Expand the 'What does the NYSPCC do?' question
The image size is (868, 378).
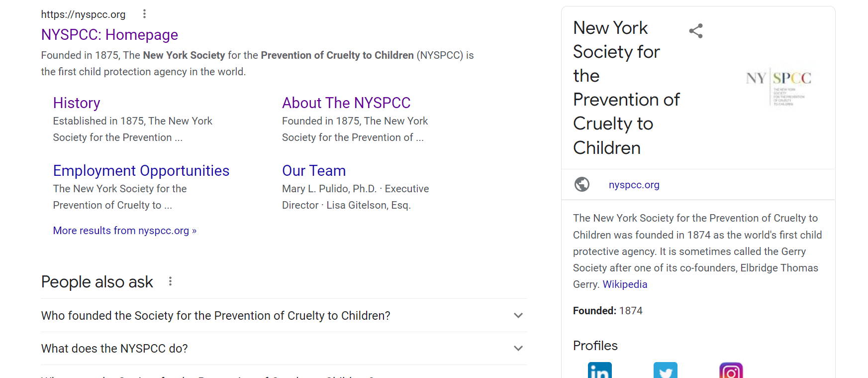[x=284, y=348]
